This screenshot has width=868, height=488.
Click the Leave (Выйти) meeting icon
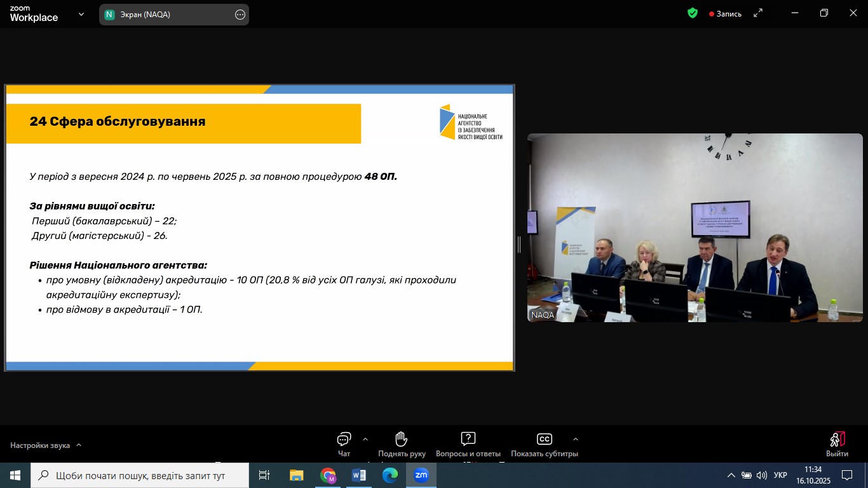[x=837, y=440]
